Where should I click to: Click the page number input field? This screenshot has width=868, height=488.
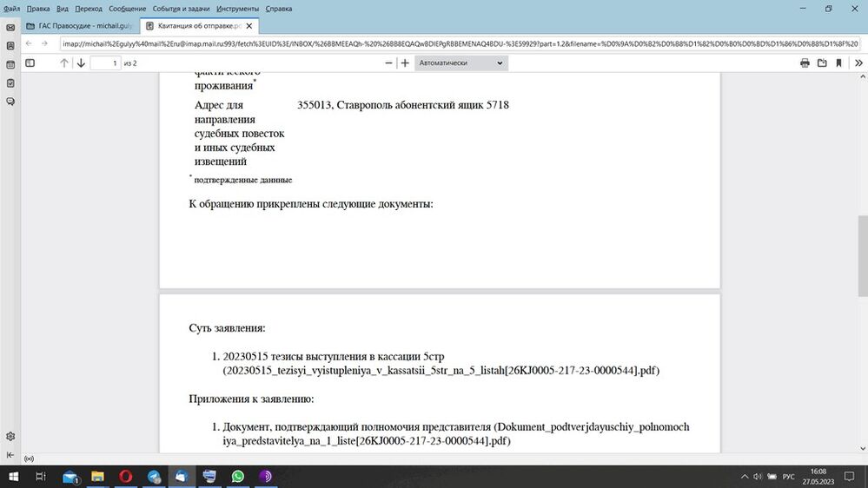click(105, 63)
